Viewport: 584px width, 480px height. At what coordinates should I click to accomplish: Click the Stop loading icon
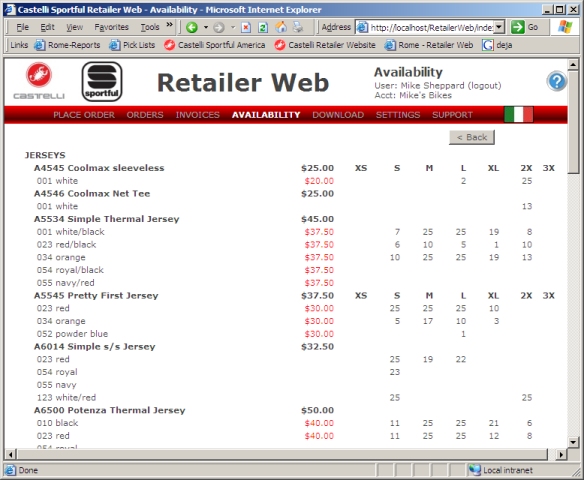pos(246,27)
